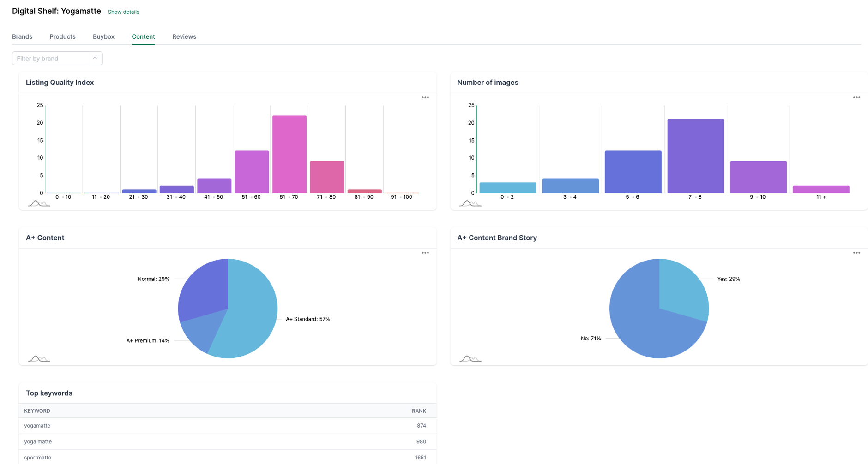The width and height of the screenshot is (868, 464).
Task: Open Number of images options menu
Action: coord(856,97)
